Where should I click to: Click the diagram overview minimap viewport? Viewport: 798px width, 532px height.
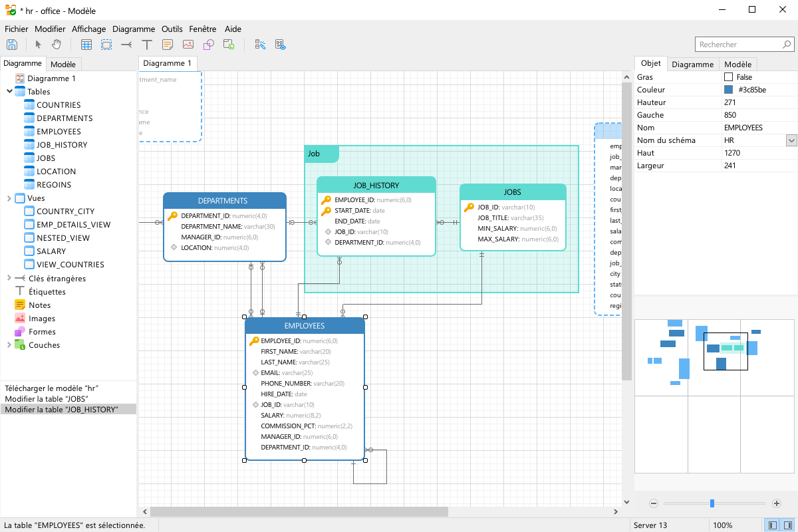coord(726,351)
